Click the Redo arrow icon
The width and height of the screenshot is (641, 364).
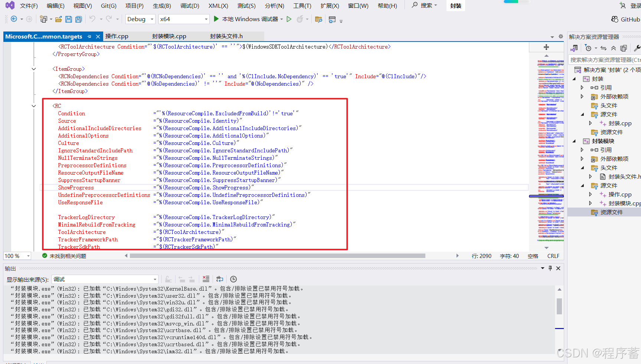click(109, 19)
